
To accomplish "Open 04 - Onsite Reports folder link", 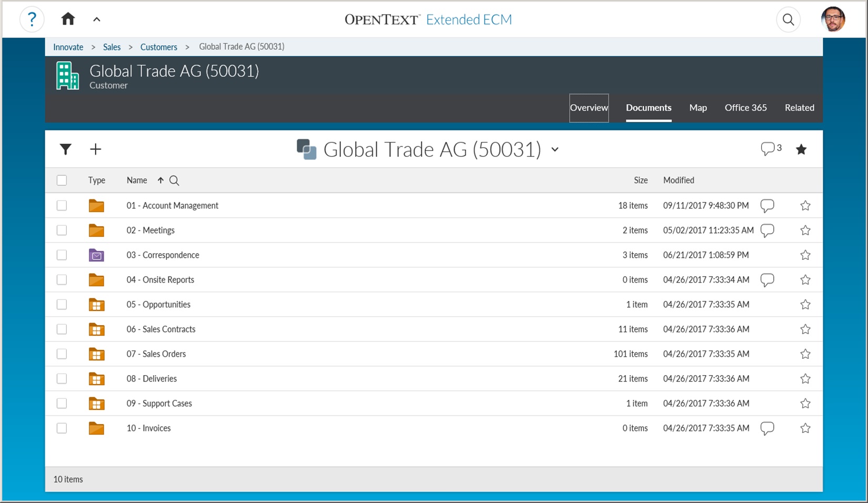I will pos(160,280).
